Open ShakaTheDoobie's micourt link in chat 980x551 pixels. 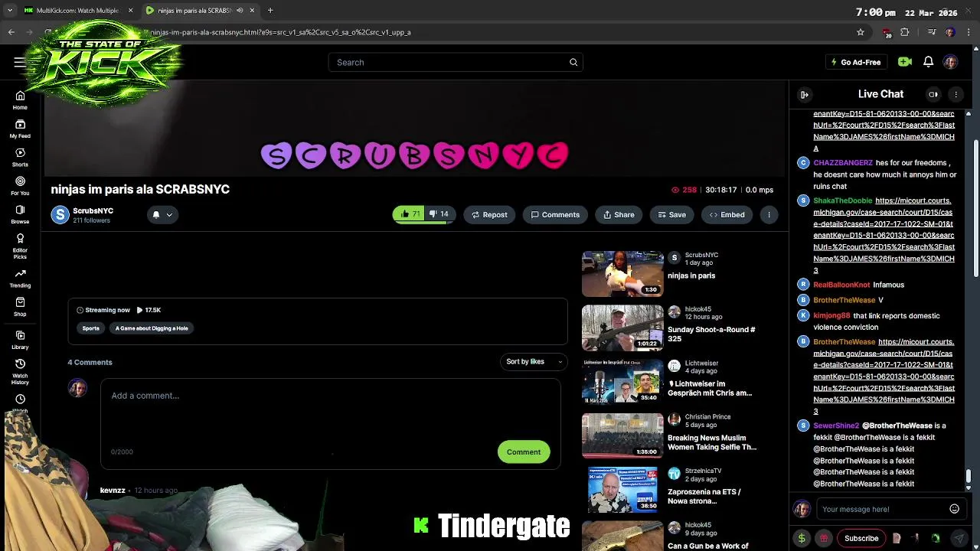tap(884, 236)
